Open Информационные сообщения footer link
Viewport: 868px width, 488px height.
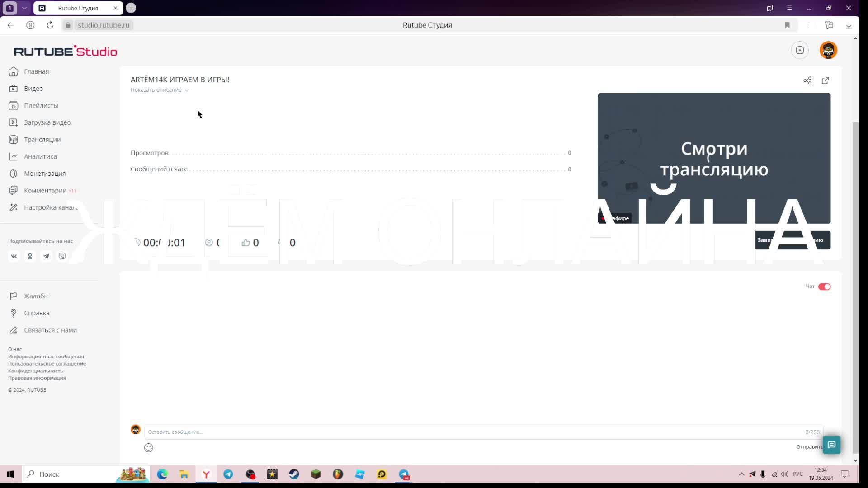point(46,357)
